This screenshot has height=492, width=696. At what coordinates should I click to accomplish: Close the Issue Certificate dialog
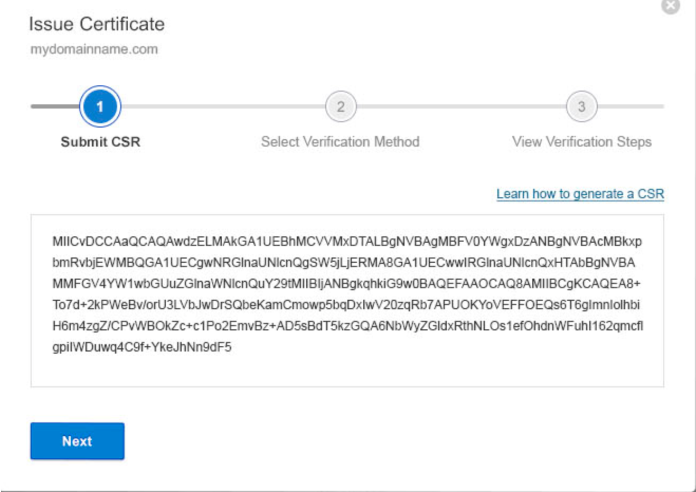click(x=670, y=5)
